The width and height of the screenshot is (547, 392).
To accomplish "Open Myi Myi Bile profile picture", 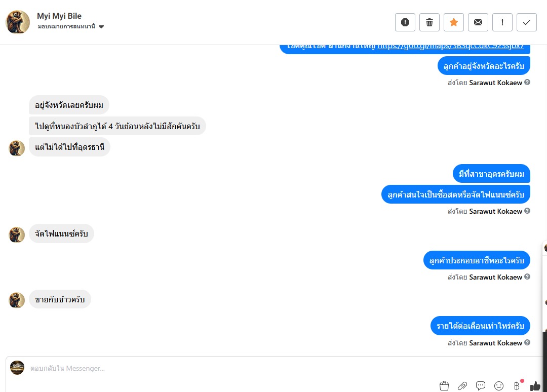I will tap(18, 22).
